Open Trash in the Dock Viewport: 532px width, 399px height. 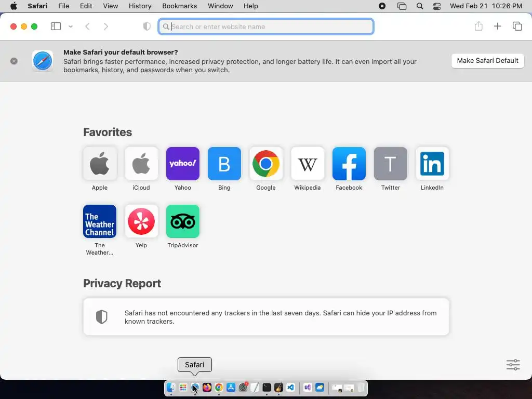[361, 387]
